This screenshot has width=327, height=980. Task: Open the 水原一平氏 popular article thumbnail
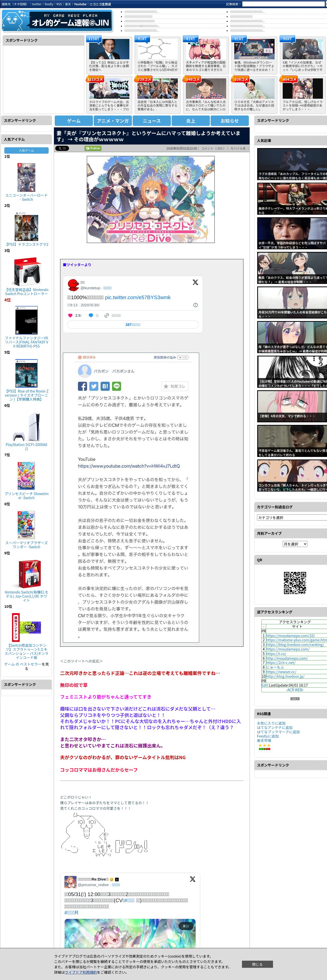point(292,234)
